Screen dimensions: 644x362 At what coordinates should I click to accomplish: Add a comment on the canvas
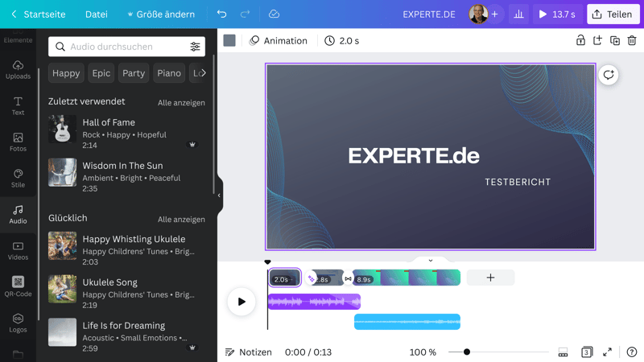(x=609, y=75)
